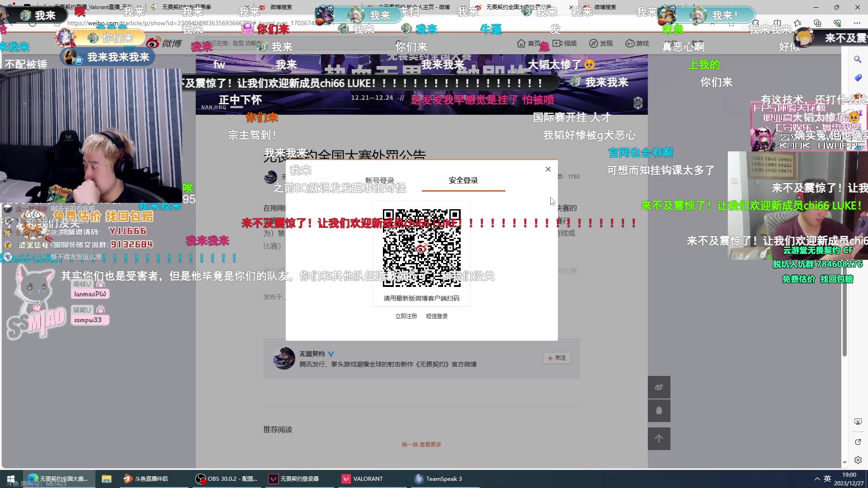Open Weibo 游戏 games nav item
868x488 pixels.
[x=637, y=43]
